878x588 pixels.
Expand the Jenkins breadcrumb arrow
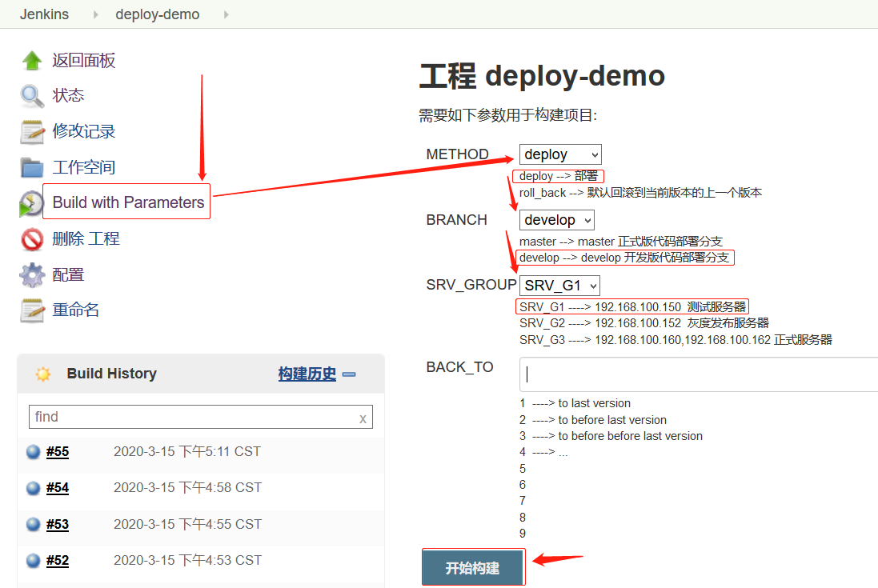96,14
